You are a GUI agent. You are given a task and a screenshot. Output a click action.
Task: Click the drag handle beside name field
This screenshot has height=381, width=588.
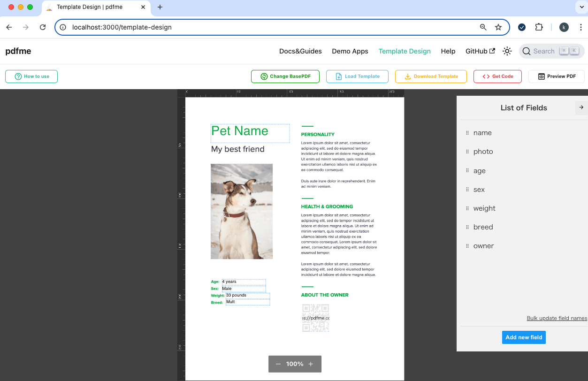[467, 133]
